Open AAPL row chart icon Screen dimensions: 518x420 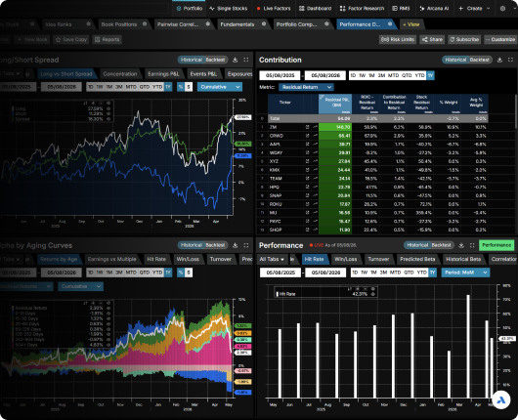pyautogui.click(x=315, y=145)
